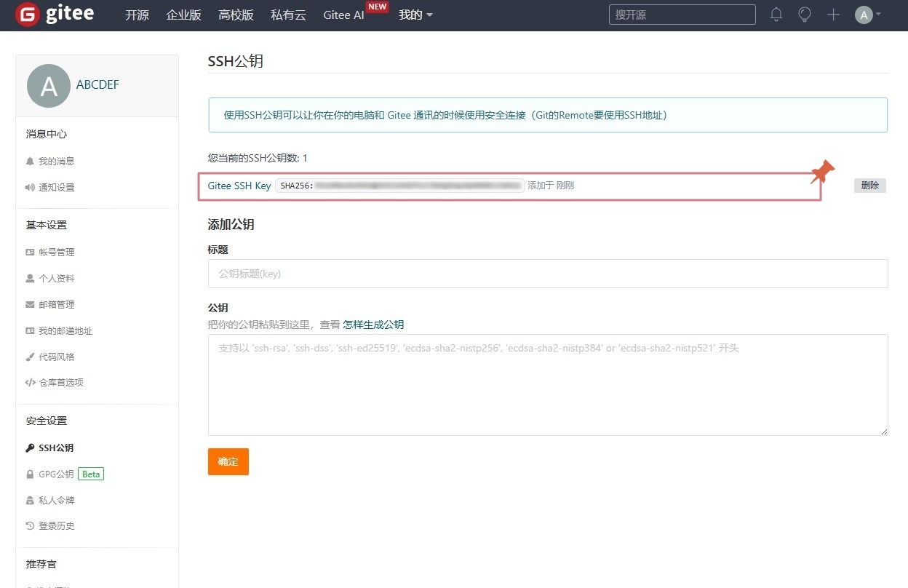Click the large ABCDEF profile avatar

pyautogui.click(x=49, y=86)
